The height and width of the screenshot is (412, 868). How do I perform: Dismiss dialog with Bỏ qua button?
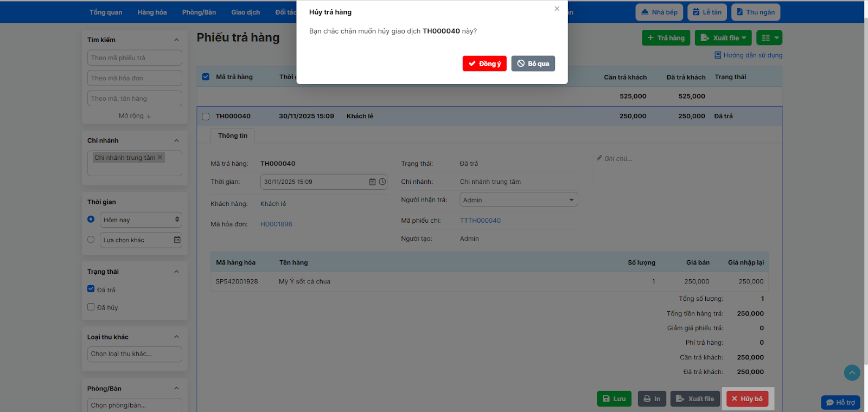(533, 63)
